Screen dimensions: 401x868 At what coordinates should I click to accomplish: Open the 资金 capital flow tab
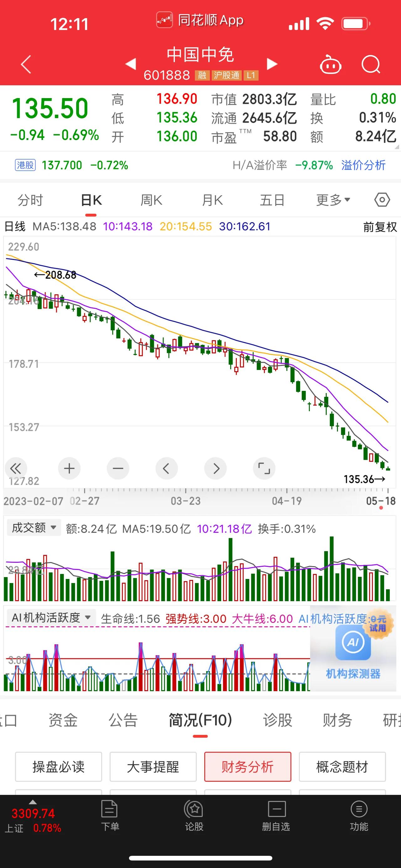pyautogui.click(x=63, y=720)
